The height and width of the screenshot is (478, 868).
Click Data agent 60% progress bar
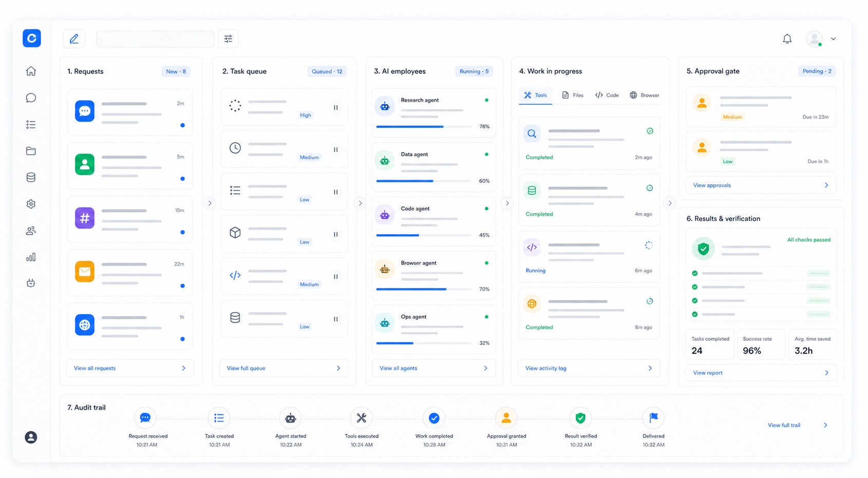(424, 181)
